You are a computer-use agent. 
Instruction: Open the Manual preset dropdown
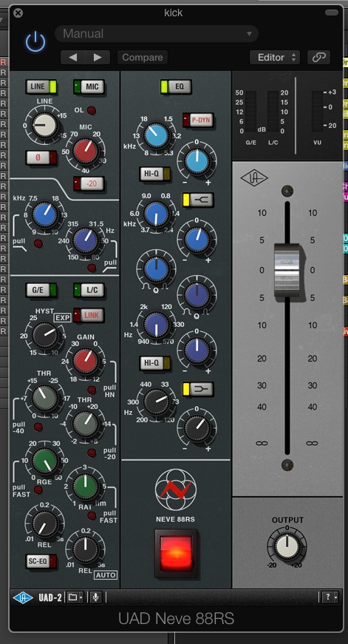[x=157, y=34]
